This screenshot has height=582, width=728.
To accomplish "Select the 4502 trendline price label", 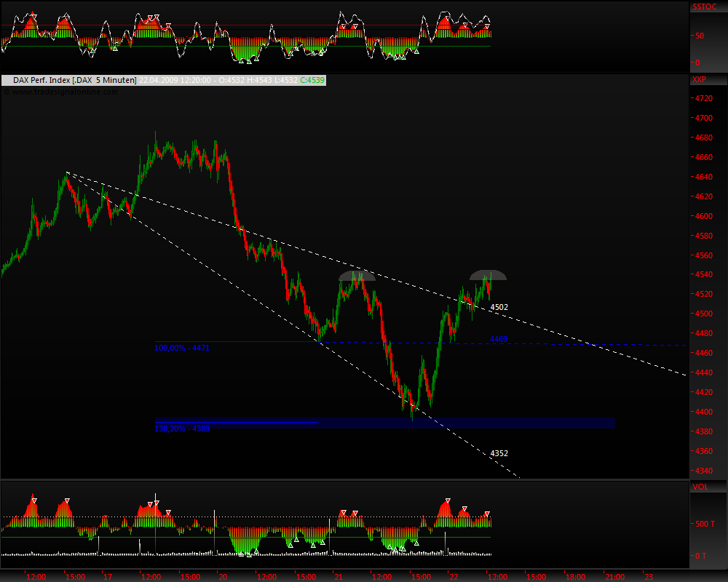I will (499, 308).
